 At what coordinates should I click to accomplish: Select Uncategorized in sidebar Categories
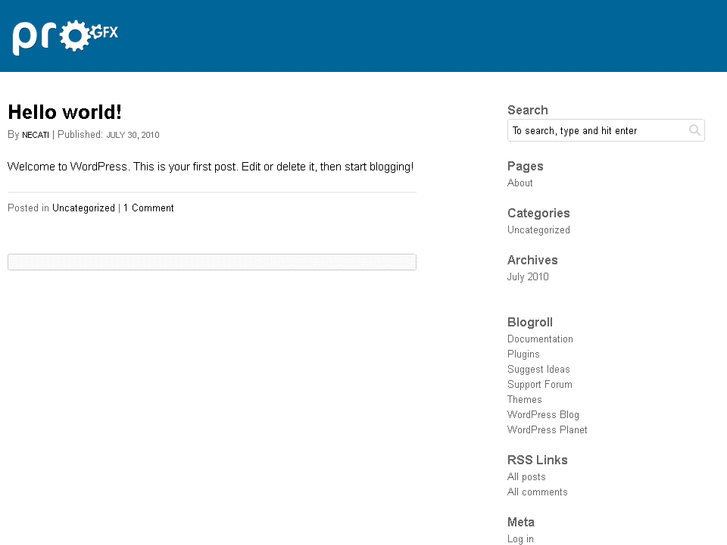[538, 230]
